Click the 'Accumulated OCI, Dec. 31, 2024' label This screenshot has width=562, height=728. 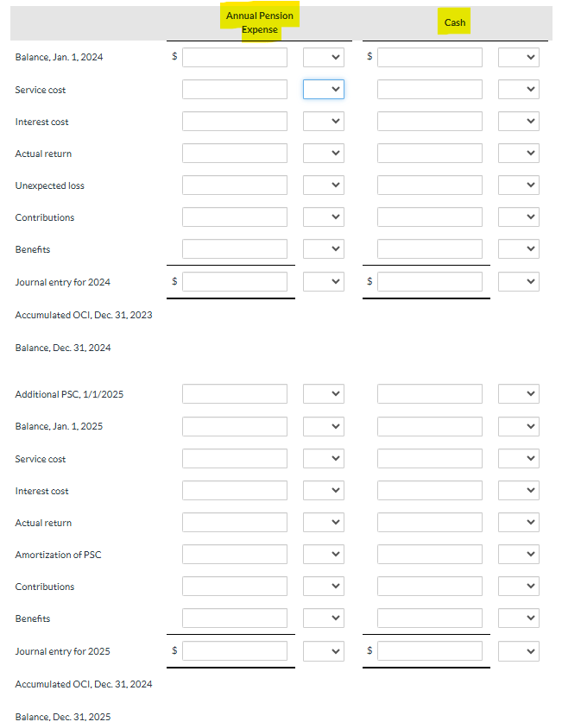pyautogui.click(x=84, y=684)
